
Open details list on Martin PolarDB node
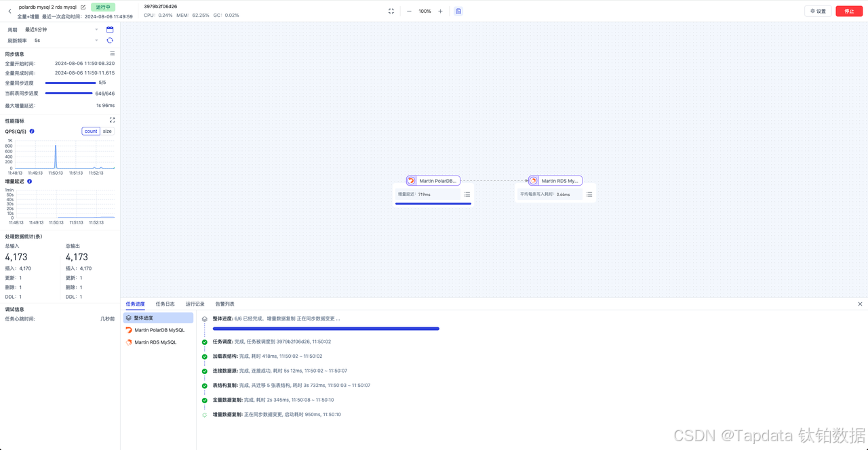pyautogui.click(x=467, y=195)
